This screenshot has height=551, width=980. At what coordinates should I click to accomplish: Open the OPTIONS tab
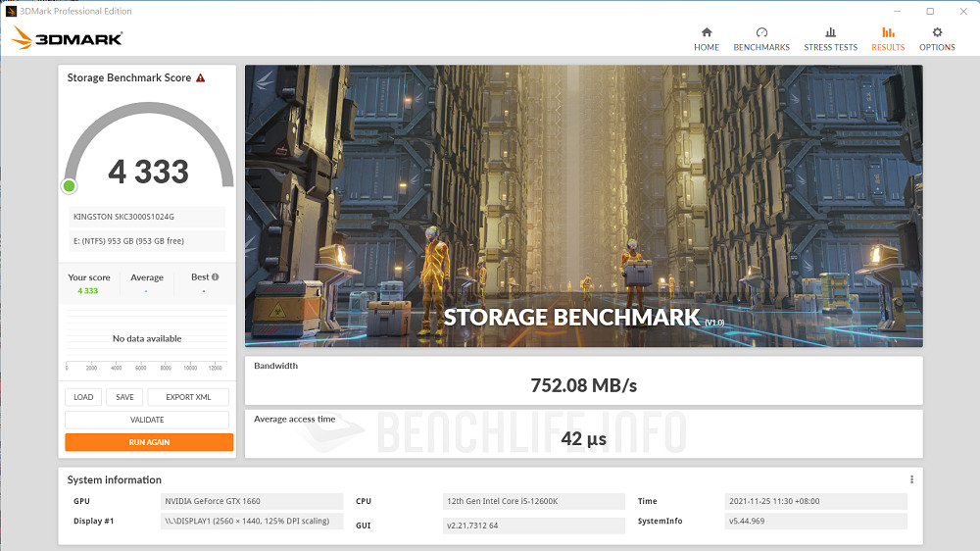937,39
